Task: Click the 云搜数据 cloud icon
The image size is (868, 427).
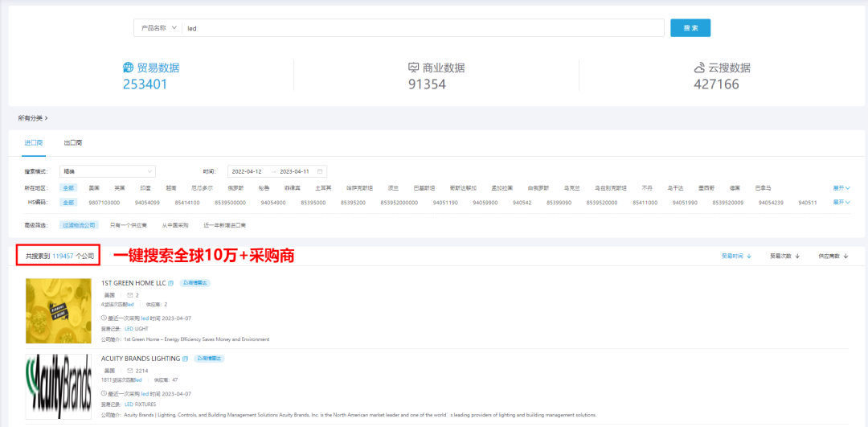Action: pyautogui.click(x=699, y=68)
